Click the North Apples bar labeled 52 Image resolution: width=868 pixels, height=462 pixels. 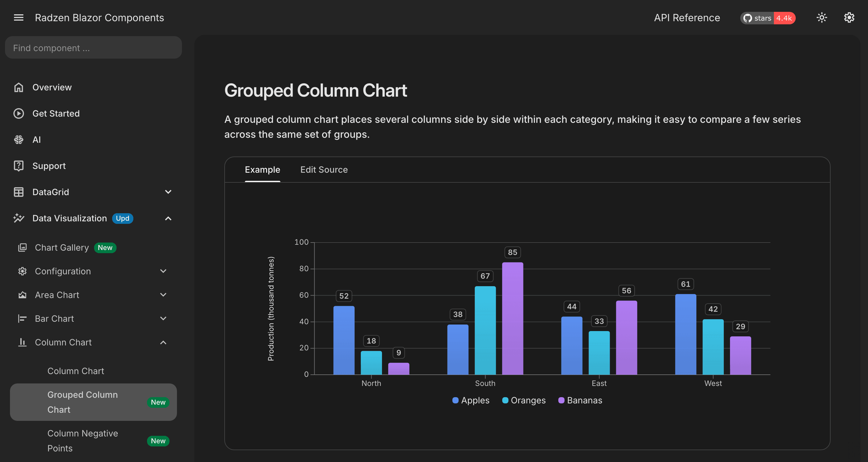pyautogui.click(x=344, y=340)
